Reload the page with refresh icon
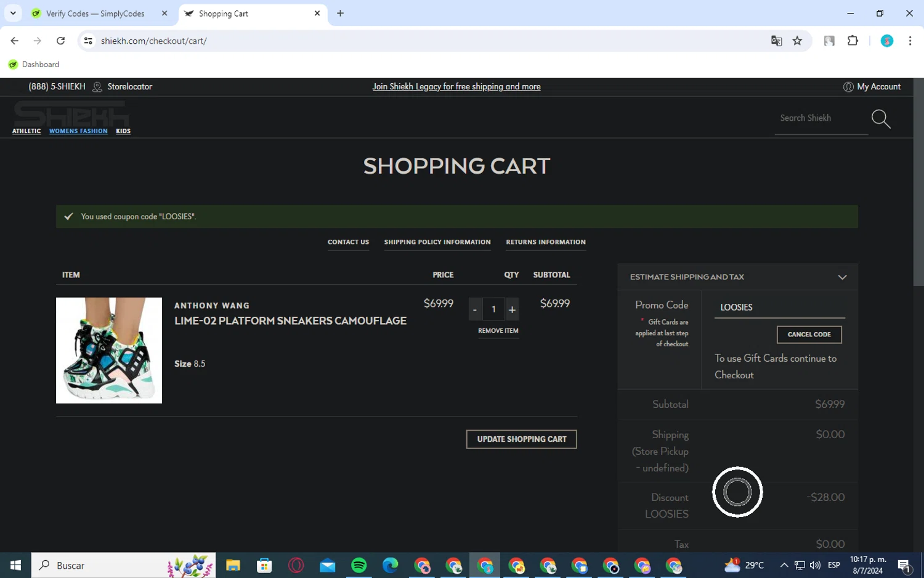Screen dimensions: 924x578 60,41
